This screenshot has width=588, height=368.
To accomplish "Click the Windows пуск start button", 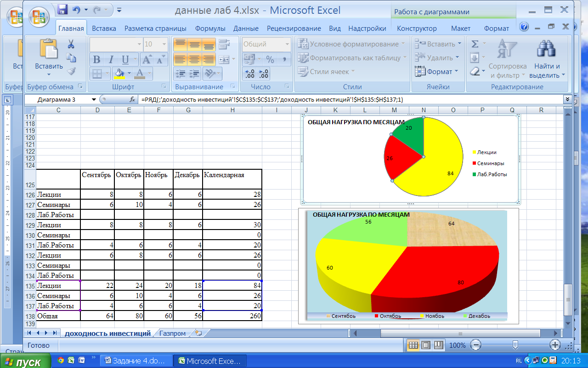I will click(x=26, y=362).
